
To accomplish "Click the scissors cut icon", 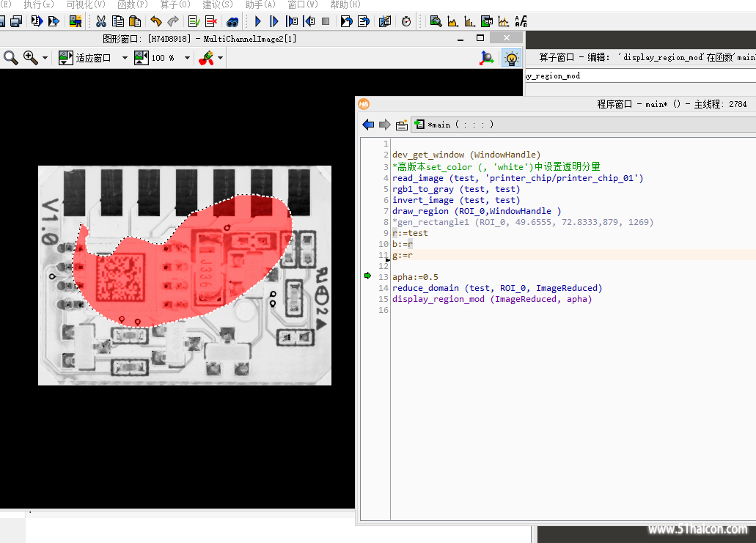I will [100, 21].
